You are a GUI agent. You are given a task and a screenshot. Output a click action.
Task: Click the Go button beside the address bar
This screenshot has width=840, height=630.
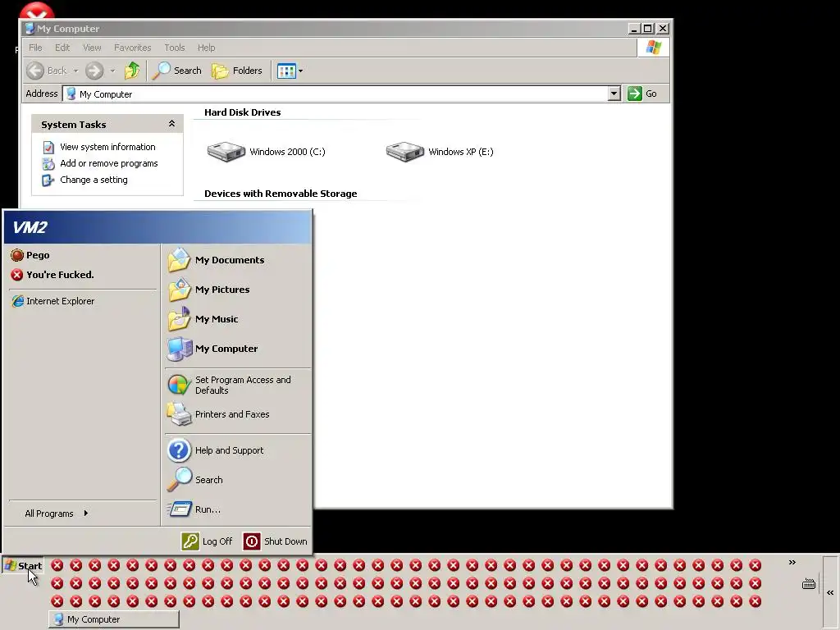pos(642,94)
